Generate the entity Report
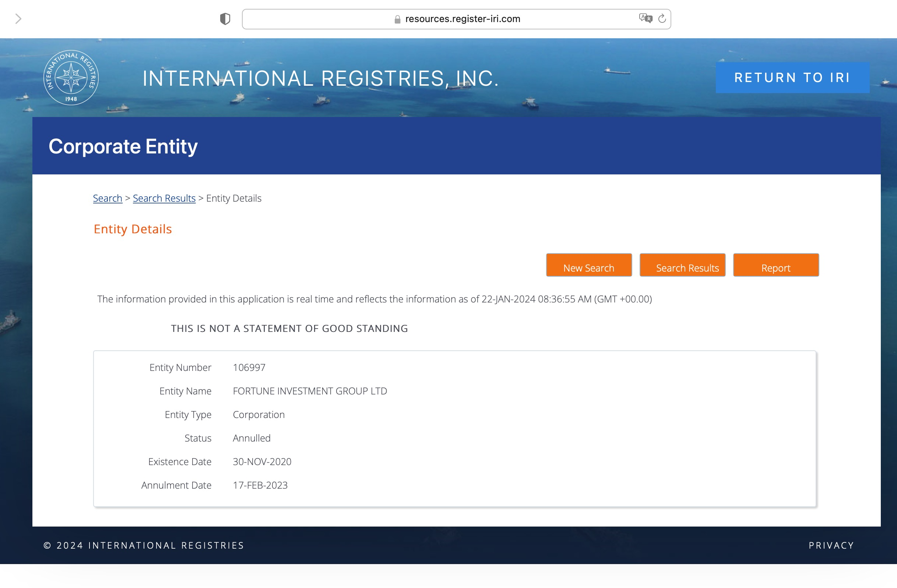Image resolution: width=897 pixels, height=588 pixels. [x=775, y=265]
